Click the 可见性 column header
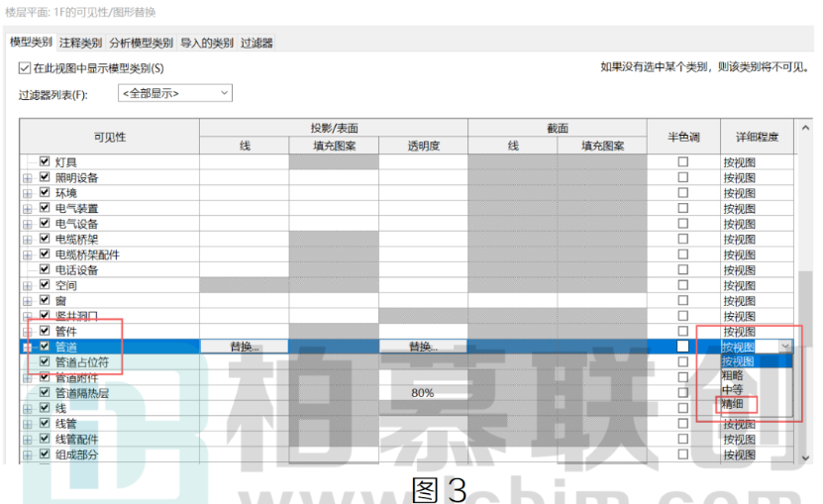 point(110,137)
